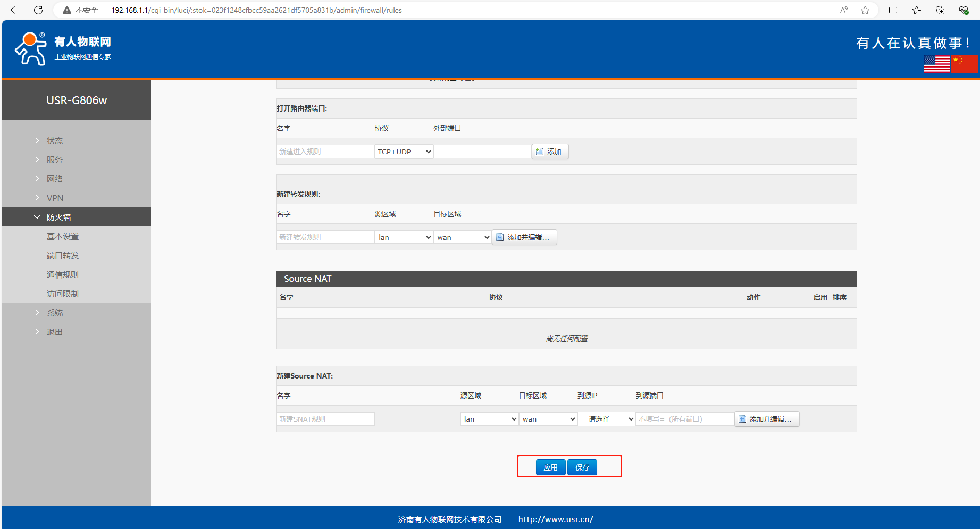Open 端口转发 in firewall submenu
Screen dimensions: 980x529
[62, 255]
